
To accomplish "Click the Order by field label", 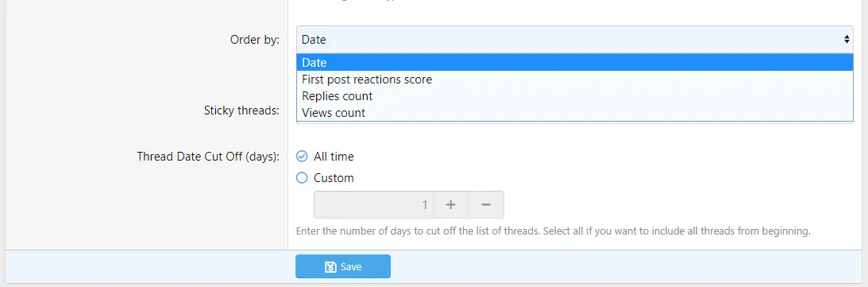I will click(255, 39).
